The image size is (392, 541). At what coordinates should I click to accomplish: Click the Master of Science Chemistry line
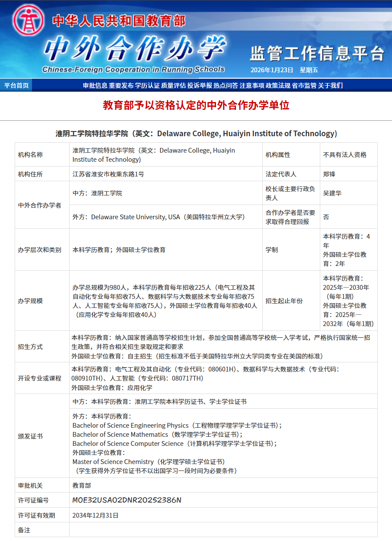pos(149,462)
